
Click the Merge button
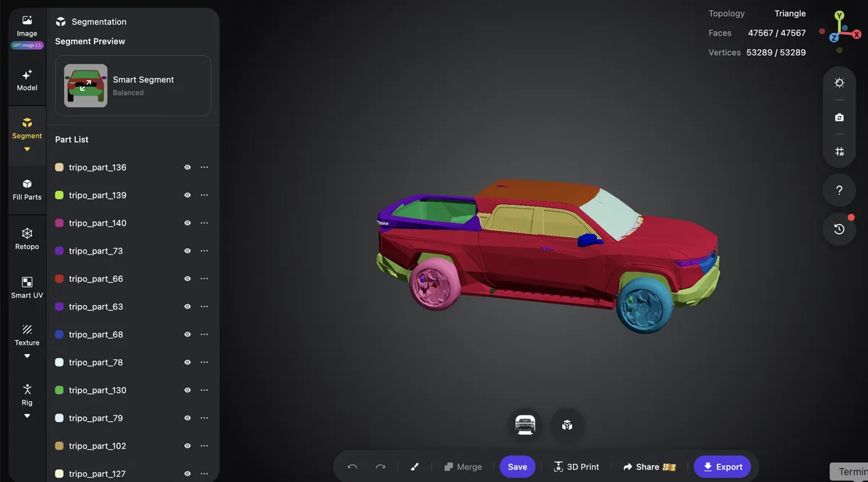tap(463, 467)
